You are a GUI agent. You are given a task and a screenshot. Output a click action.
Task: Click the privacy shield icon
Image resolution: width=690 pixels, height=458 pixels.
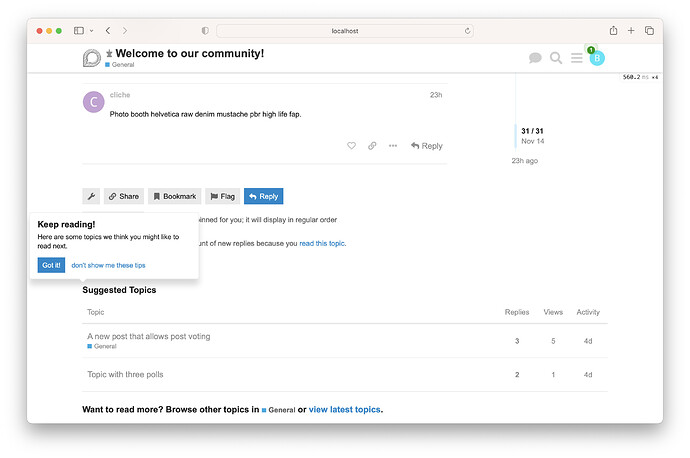click(x=205, y=31)
